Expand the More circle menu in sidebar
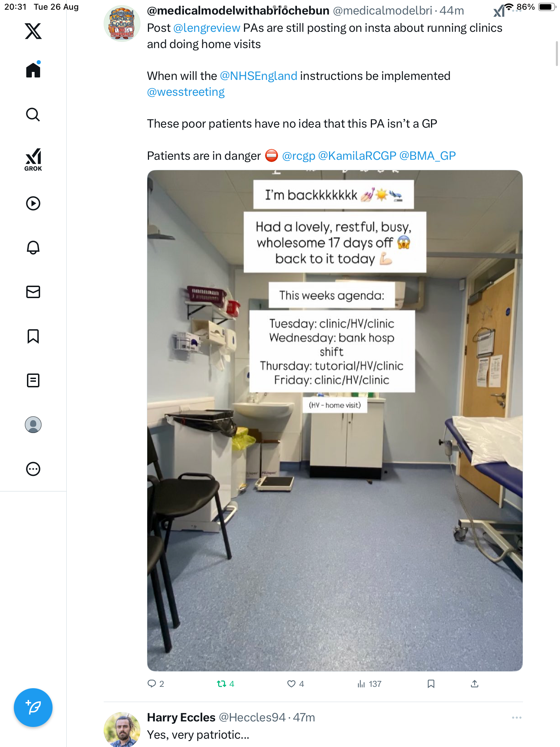This screenshot has width=560, height=747. click(x=33, y=469)
